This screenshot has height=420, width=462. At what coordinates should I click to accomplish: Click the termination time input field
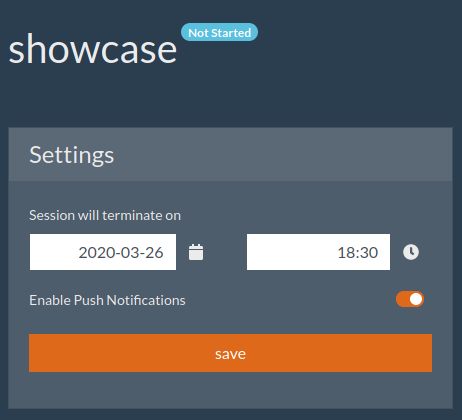point(318,252)
